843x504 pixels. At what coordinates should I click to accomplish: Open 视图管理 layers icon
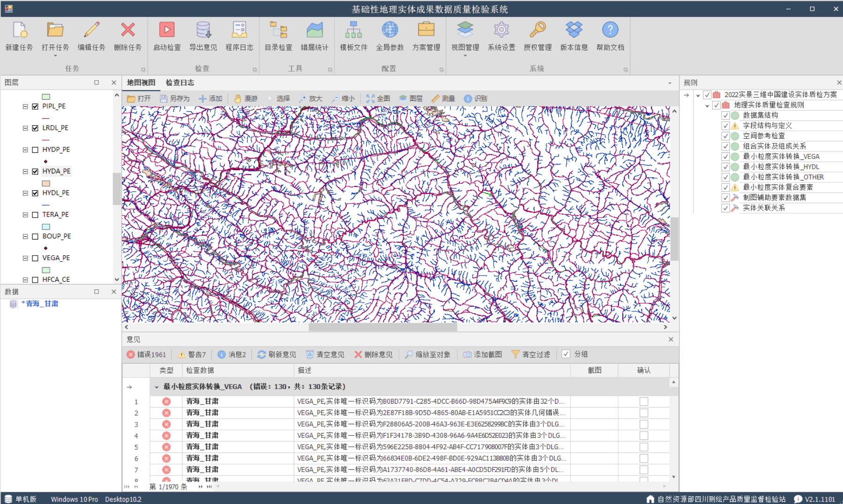(465, 30)
